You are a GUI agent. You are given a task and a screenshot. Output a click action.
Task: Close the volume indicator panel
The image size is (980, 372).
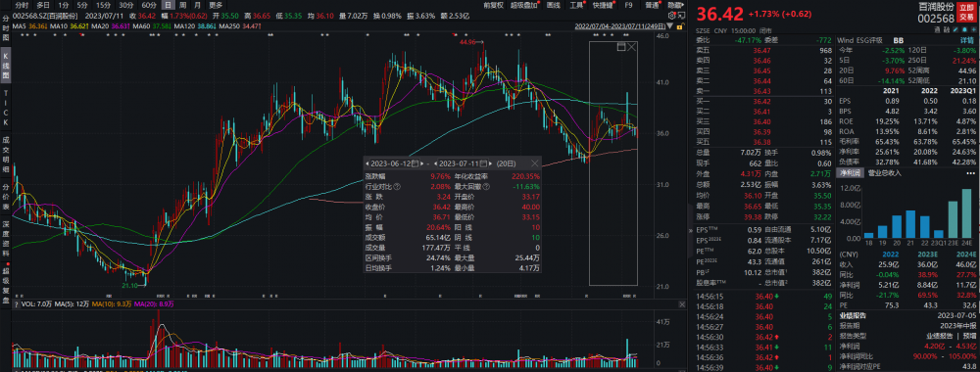click(682, 304)
